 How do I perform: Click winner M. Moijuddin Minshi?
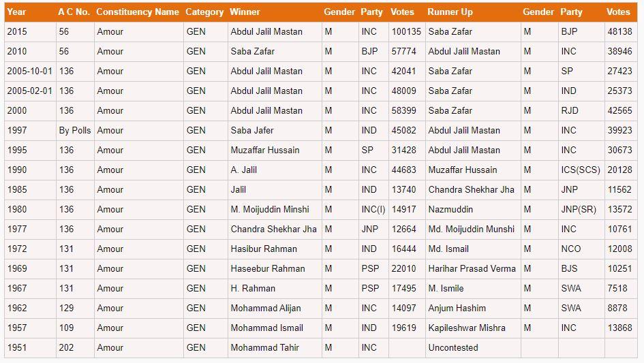270,210
